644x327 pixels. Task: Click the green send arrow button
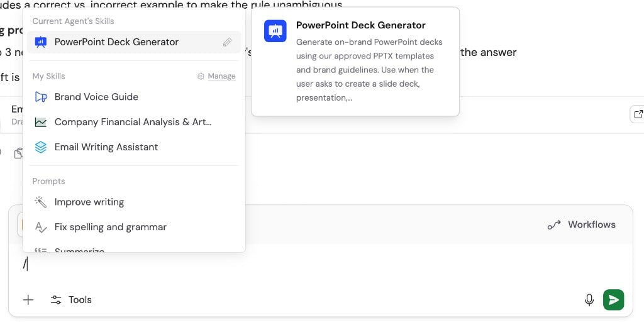[x=613, y=300]
